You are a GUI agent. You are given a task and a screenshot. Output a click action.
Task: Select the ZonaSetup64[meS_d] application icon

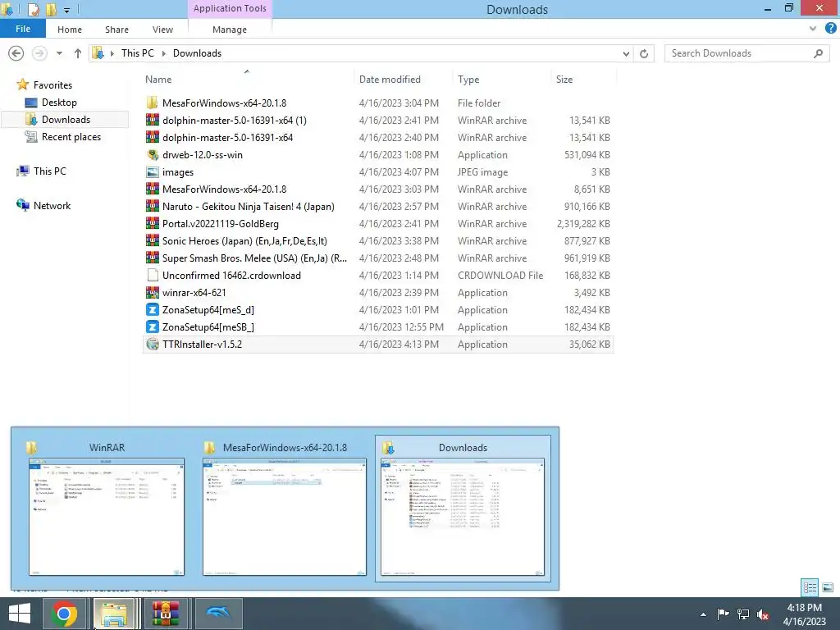[153, 309]
